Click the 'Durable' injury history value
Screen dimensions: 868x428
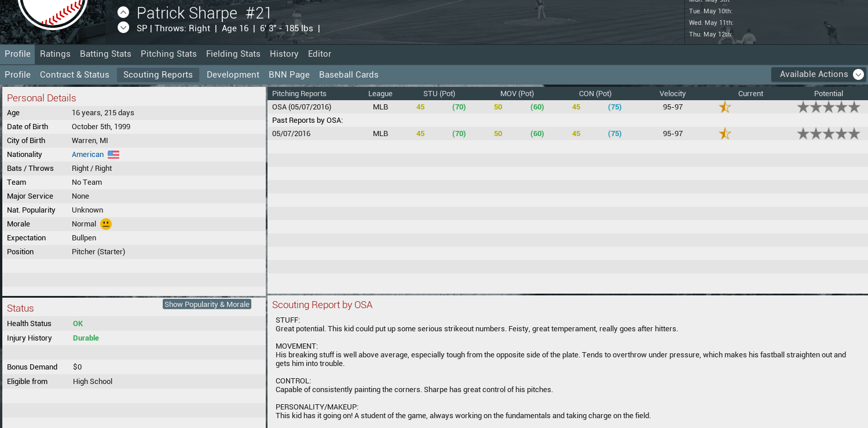point(86,338)
